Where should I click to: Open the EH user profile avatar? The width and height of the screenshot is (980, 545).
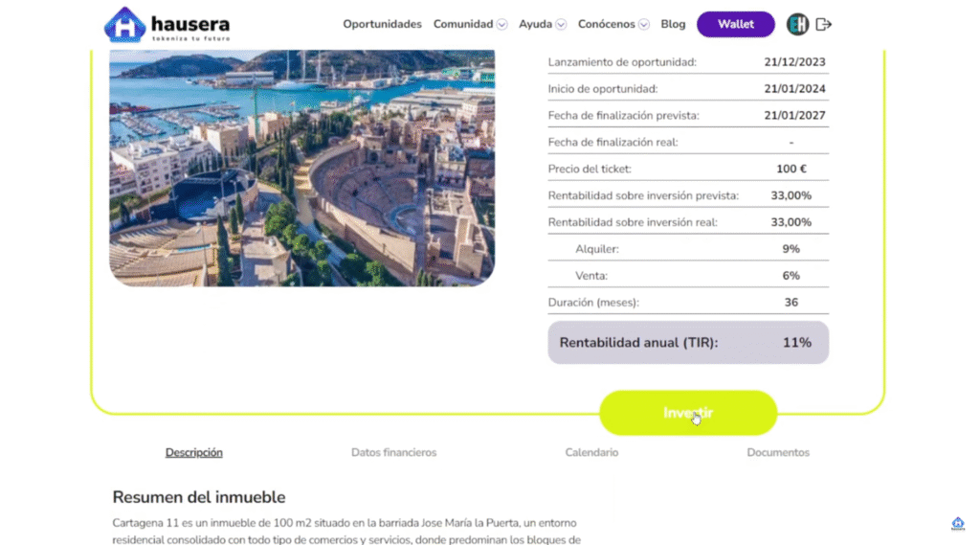point(797,25)
